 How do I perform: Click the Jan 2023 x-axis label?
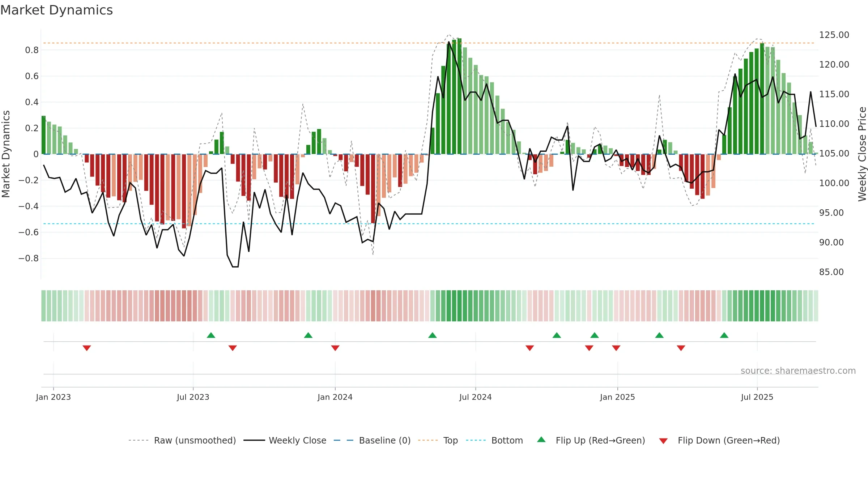pyautogui.click(x=54, y=397)
